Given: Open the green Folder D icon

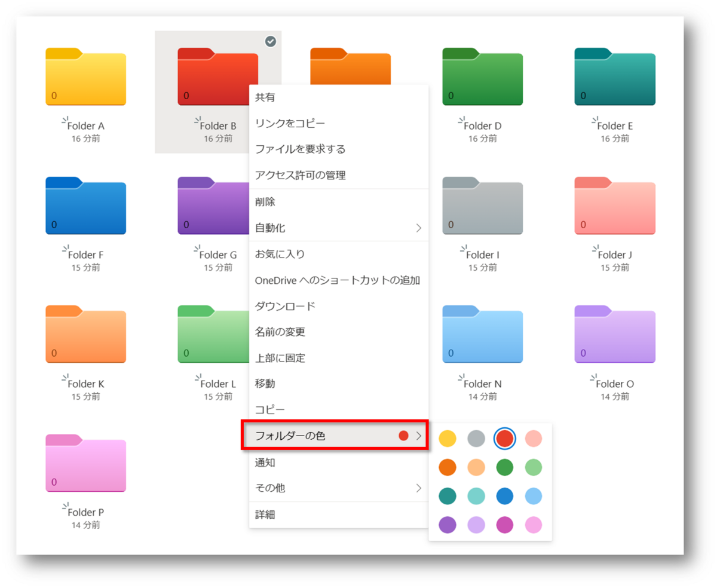Looking at the screenshot, I should coord(482,76).
